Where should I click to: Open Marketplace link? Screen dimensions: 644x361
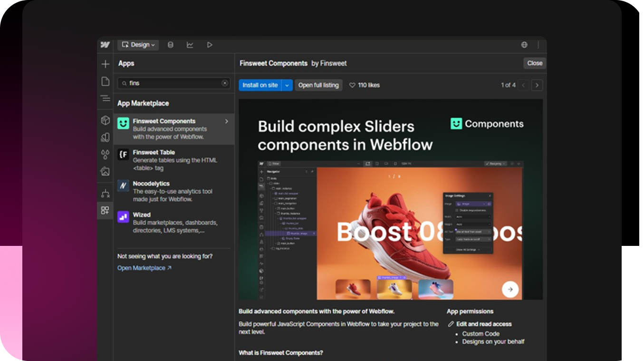pos(144,268)
